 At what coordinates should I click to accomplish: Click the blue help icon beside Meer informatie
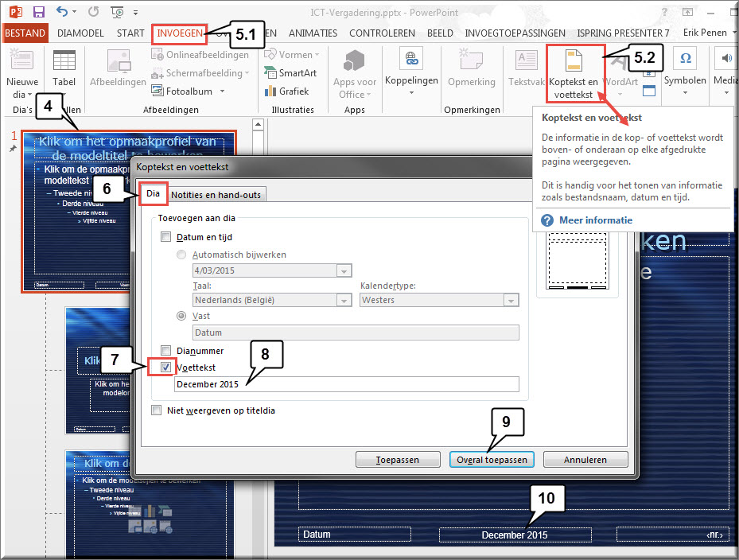pyautogui.click(x=547, y=220)
